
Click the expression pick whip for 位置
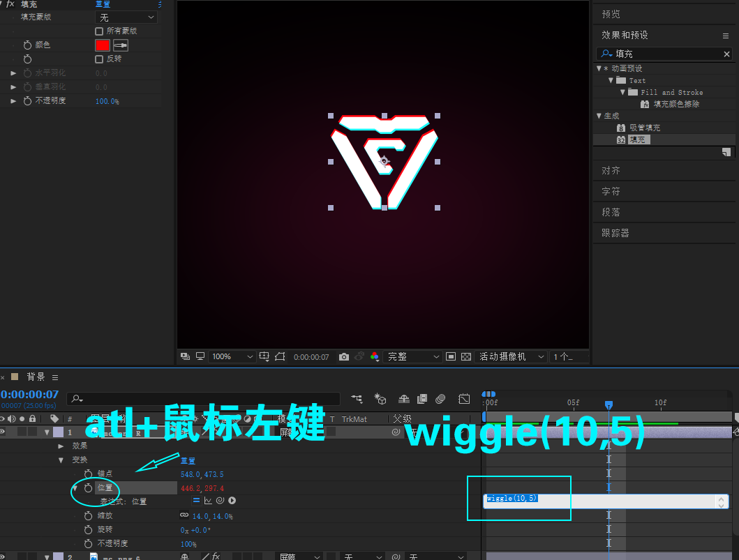click(x=219, y=501)
